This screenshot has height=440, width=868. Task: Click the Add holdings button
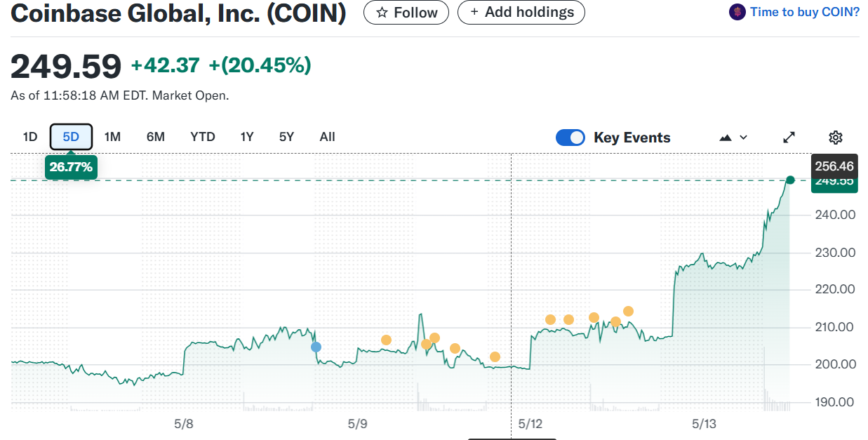(521, 13)
